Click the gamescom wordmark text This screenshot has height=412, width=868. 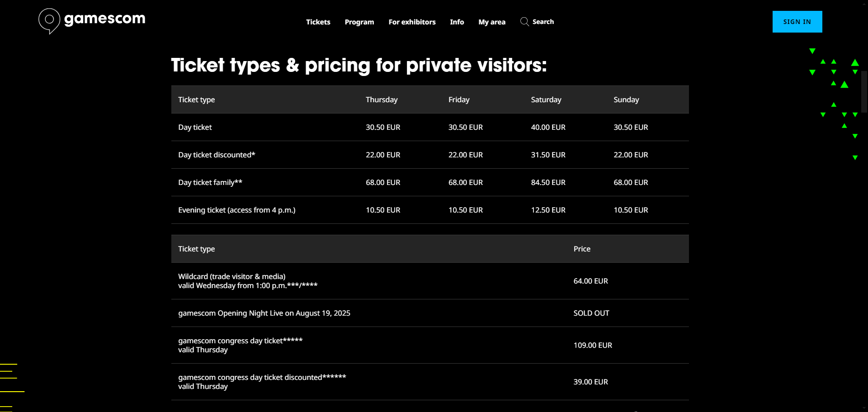coord(104,19)
